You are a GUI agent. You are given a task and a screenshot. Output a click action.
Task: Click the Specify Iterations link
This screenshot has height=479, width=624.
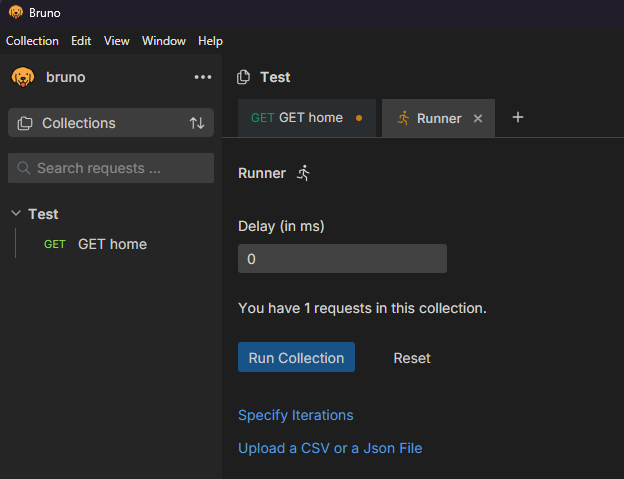click(x=295, y=415)
